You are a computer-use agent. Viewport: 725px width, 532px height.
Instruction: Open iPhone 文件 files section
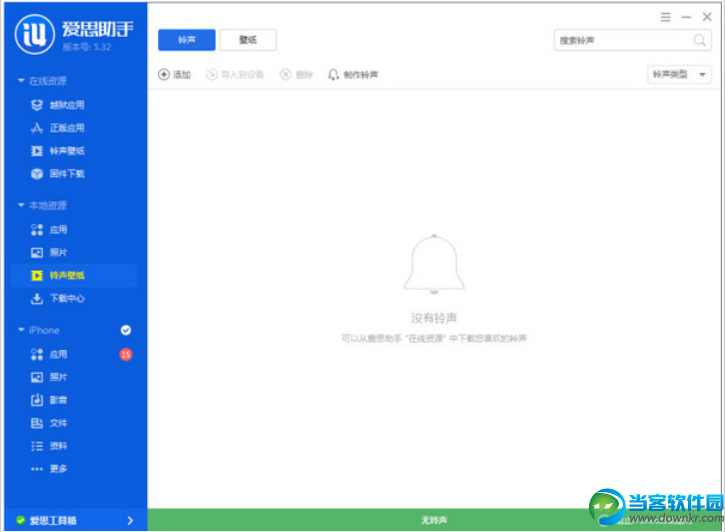(x=49, y=423)
